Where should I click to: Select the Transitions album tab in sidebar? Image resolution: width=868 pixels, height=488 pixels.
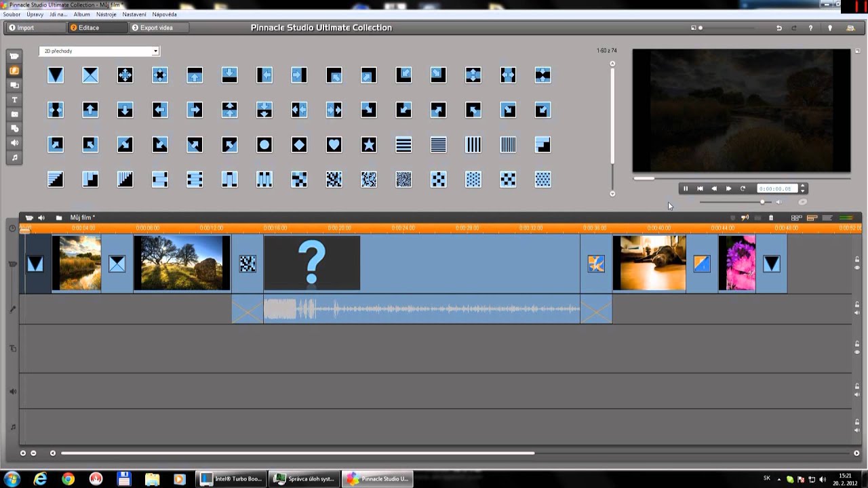14,70
